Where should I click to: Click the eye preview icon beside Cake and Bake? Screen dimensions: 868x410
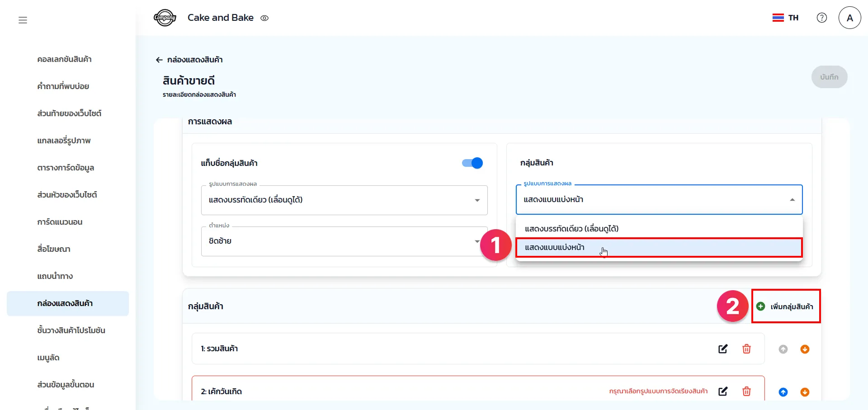point(264,18)
